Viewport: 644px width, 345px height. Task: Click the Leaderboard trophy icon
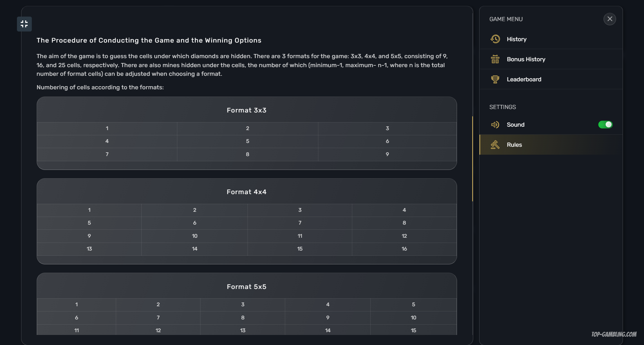point(495,79)
